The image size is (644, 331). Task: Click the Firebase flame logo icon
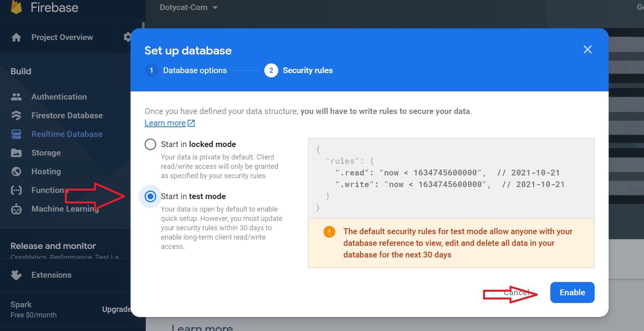[16, 7]
